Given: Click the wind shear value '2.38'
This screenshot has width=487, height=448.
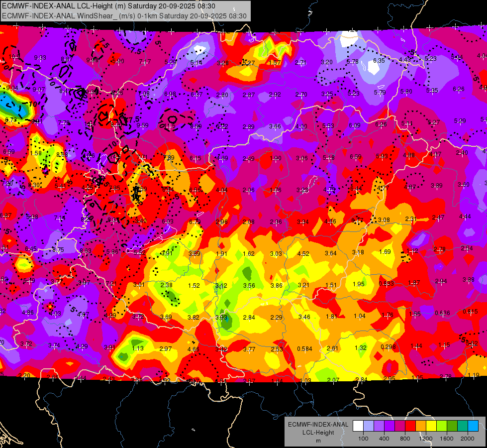Looking at the screenshot, I should 167,285.
